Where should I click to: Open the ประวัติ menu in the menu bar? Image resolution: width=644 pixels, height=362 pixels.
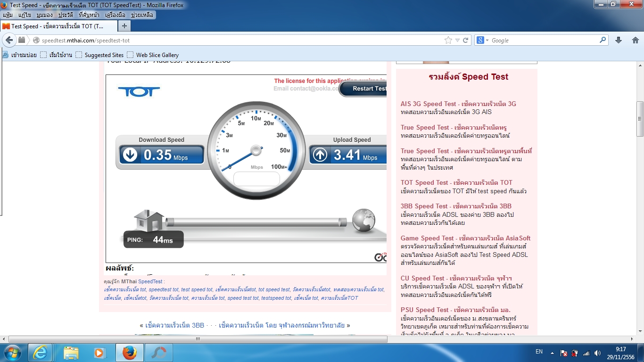click(66, 15)
